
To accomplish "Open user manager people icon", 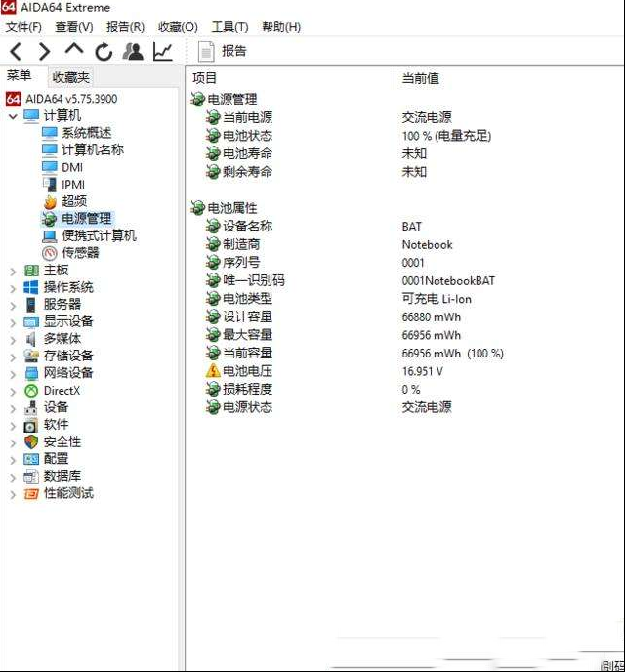I will [133, 52].
